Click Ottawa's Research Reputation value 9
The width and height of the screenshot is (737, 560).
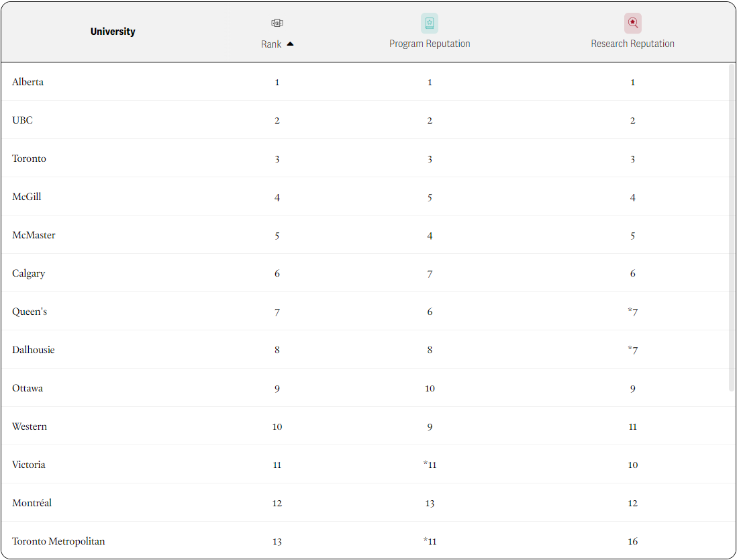(x=633, y=389)
